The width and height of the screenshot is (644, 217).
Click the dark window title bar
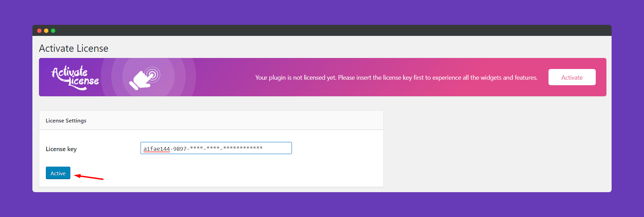point(322,30)
